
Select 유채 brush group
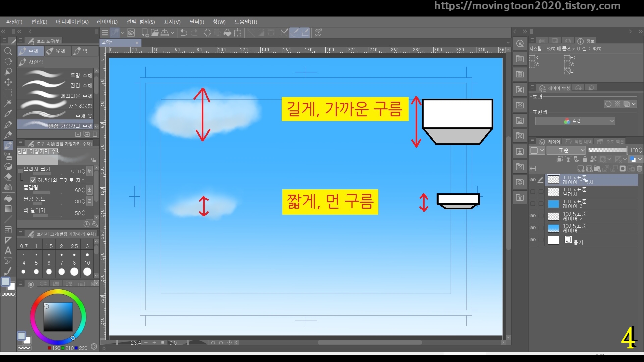[57, 51]
